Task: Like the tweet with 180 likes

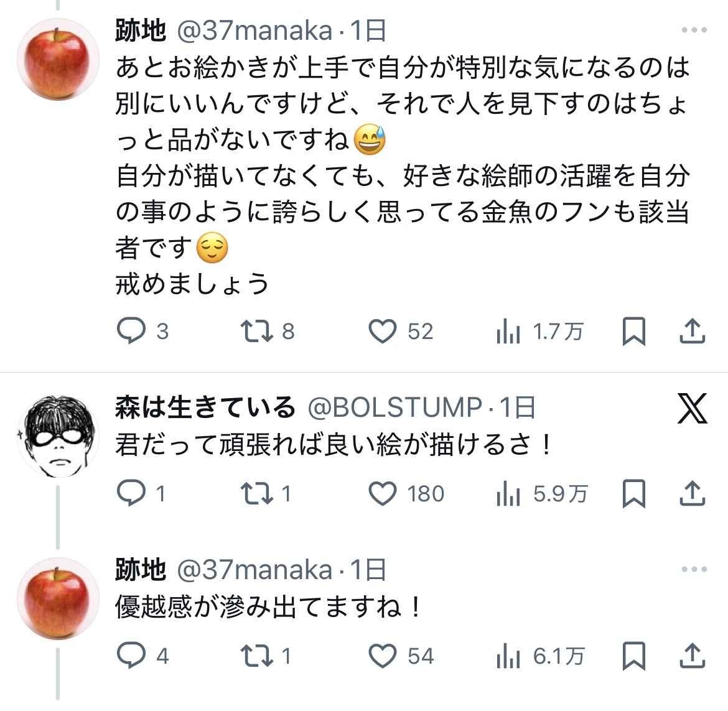Action: (382, 493)
